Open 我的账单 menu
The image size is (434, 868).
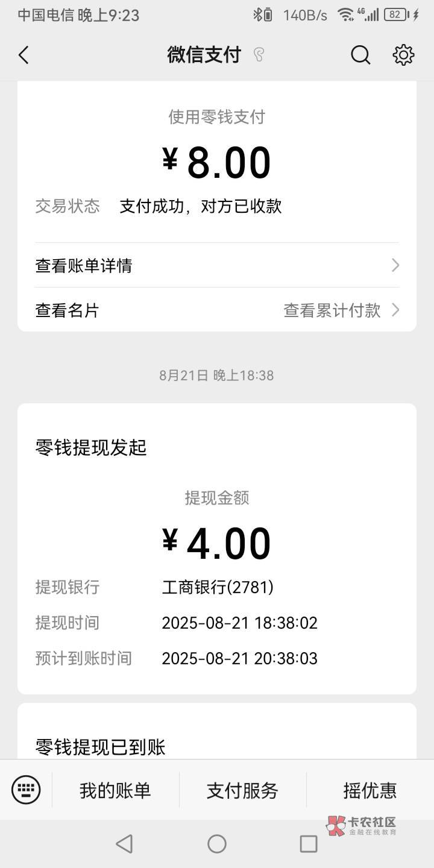coord(115,790)
